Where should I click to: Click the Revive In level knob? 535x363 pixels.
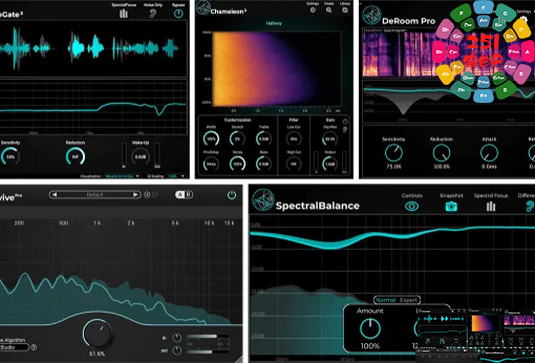tap(177, 338)
